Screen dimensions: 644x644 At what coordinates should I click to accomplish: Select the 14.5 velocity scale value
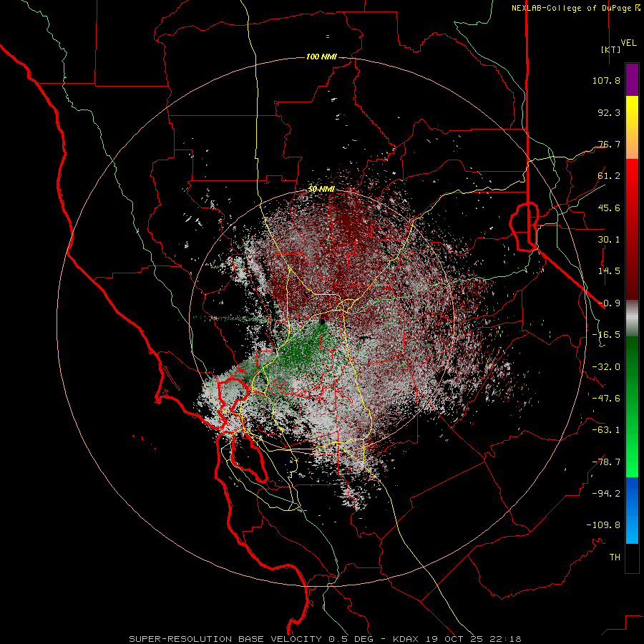609,271
